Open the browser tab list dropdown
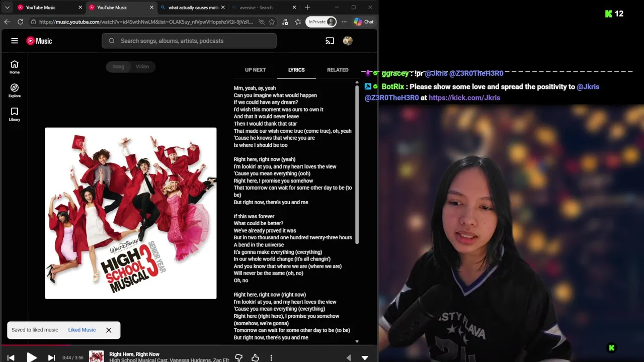644x362 pixels. pos(7,8)
